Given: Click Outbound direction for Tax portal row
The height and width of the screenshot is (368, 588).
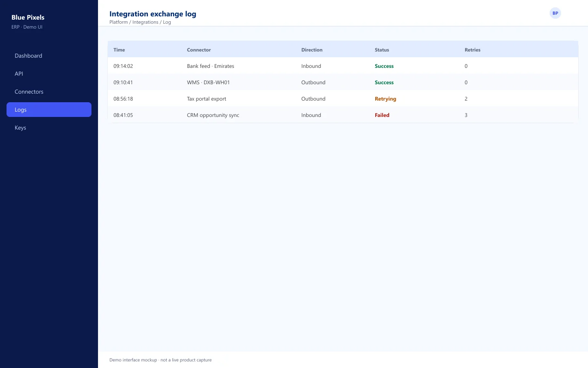Looking at the screenshot, I should coord(313,99).
